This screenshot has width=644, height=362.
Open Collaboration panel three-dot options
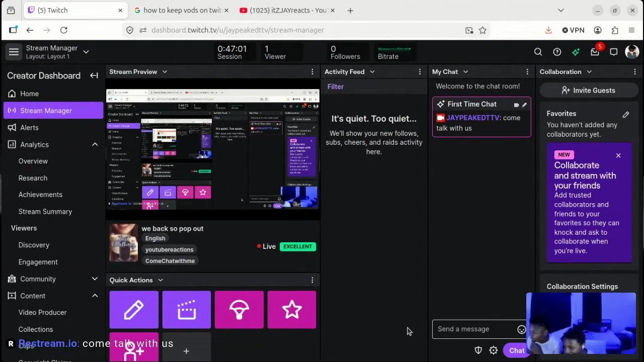tap(635, 72)
